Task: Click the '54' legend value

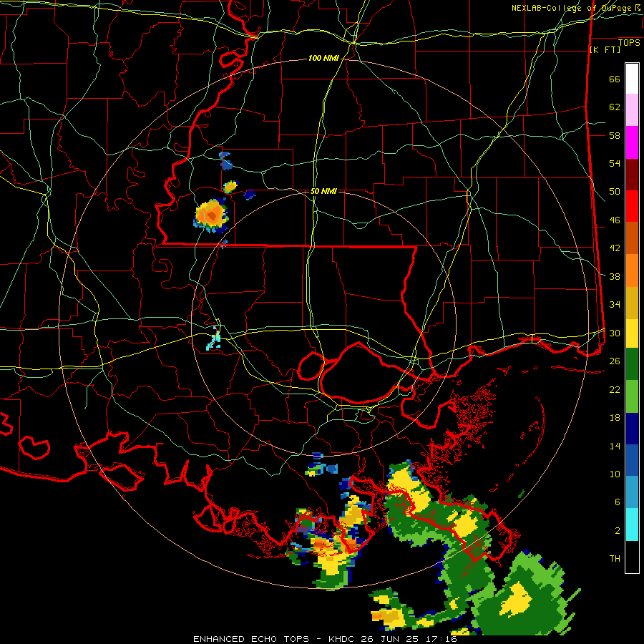Action: tap(615, 163)
